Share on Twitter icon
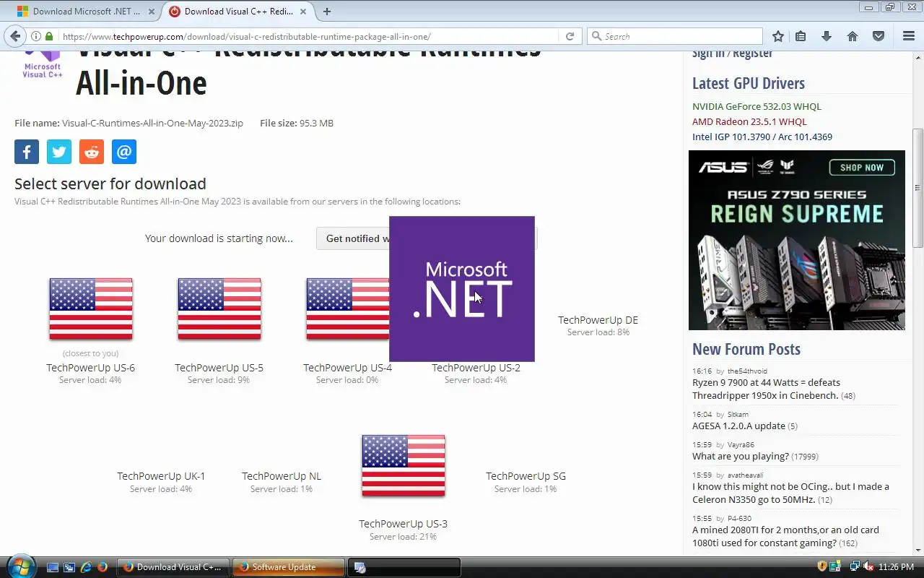This screenshot has height=578, width=924. [x=59, y=152]
